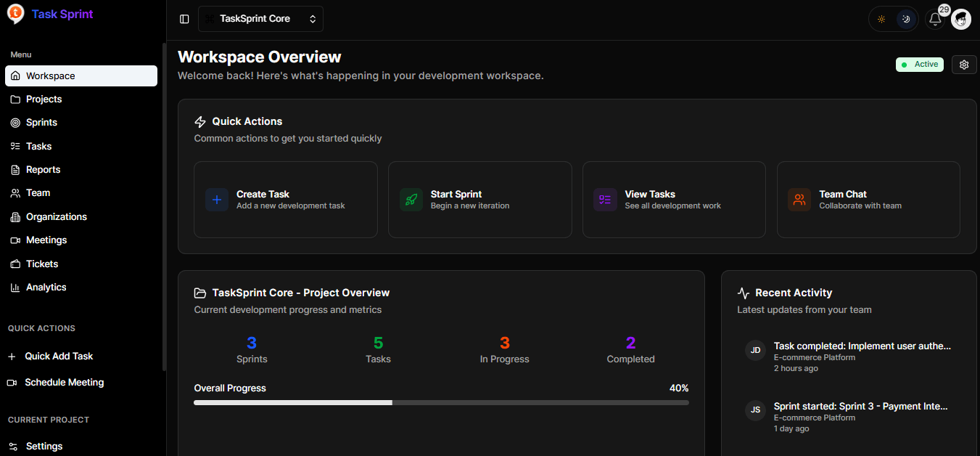Click Schedule Meeting camera icon
Image resolution: width=980 pixels, height=456 pixels.
(12, 383)
